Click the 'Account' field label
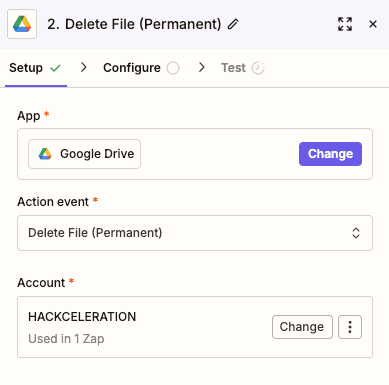Screen dimensions: 389x385 [x=41, y=283]
